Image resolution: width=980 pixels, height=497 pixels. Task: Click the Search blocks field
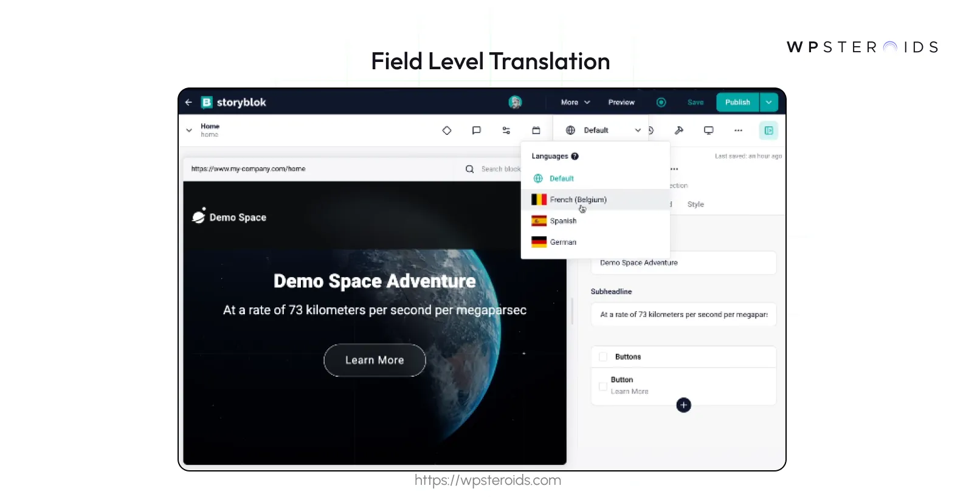point(500,169)
